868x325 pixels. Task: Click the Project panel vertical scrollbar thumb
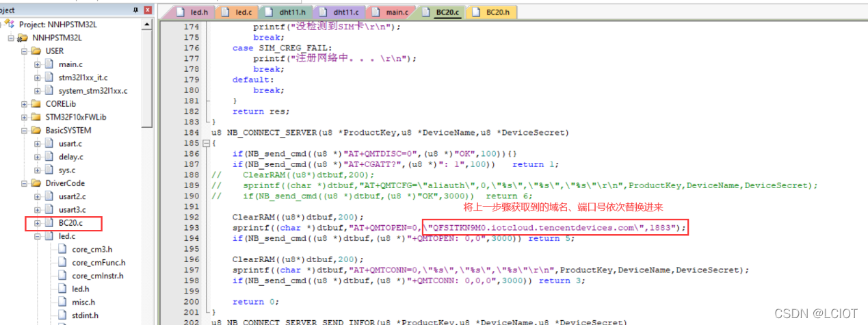coord(147,79)
